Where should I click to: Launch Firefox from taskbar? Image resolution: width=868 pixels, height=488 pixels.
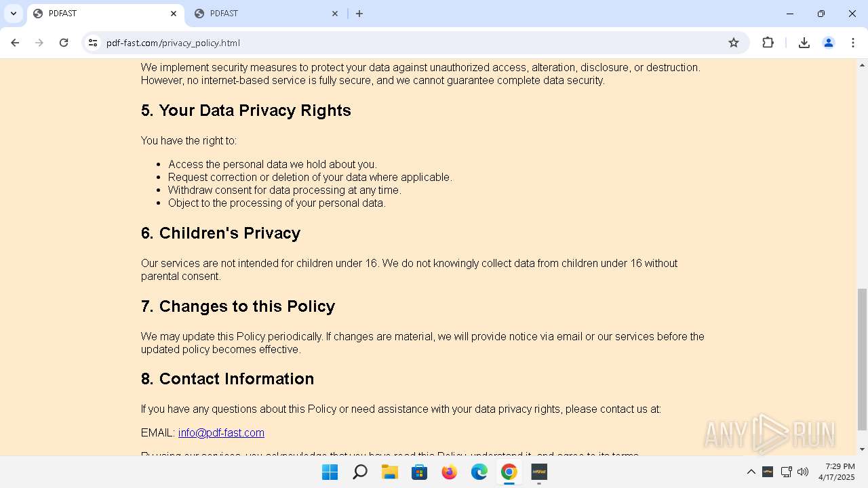[450, 472]
